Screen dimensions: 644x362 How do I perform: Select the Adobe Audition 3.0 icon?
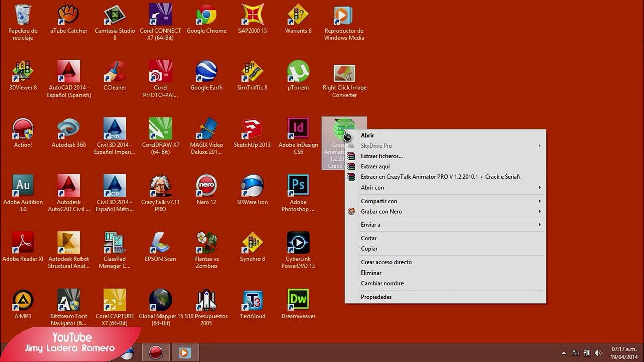tap(23, 194)
